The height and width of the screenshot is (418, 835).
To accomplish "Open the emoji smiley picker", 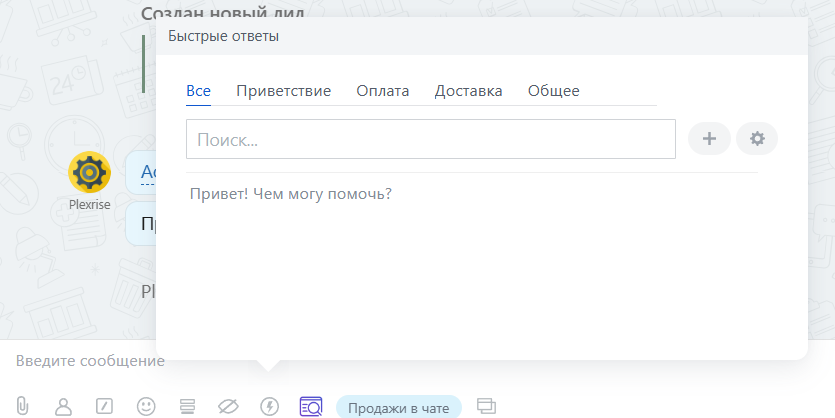I will tap(146, 406).
